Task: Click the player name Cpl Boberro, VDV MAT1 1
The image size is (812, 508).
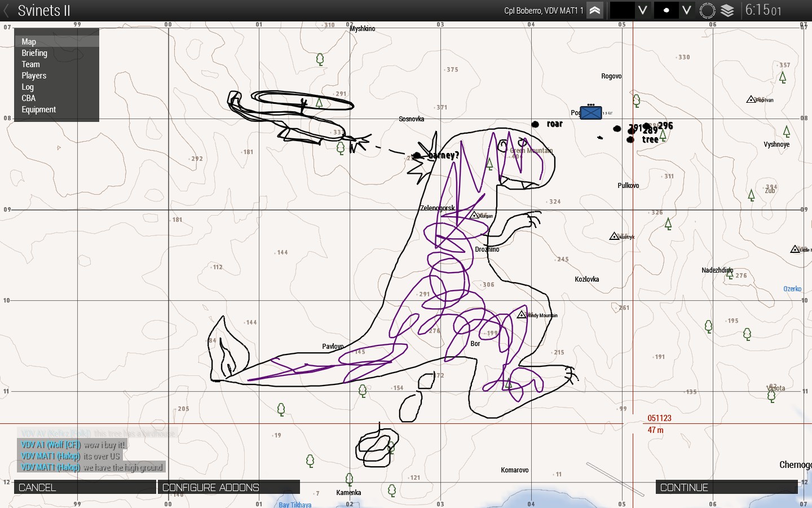Action: pyautogui.click(x=544, y=11)
